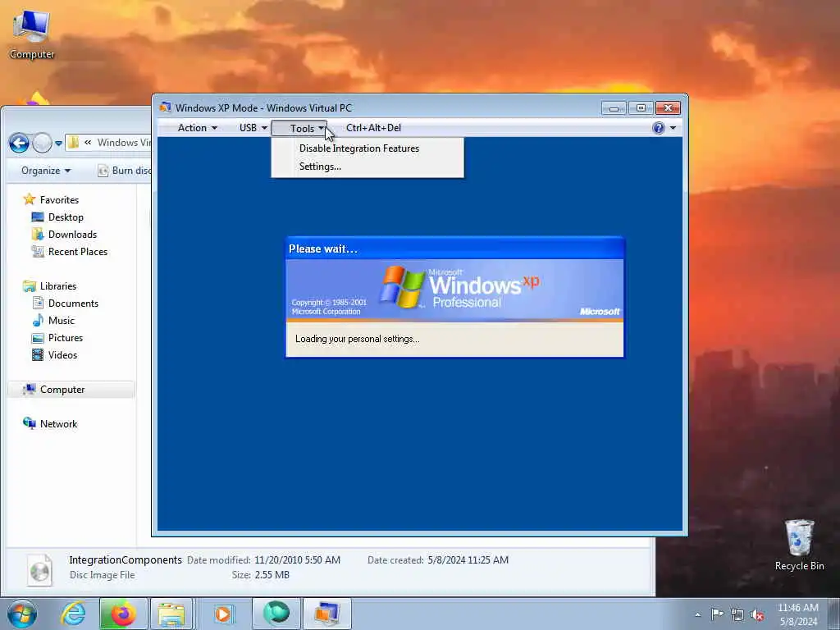Click the IntegrationComponents disc image icon

pyautogui.click(x=40, y=569)
